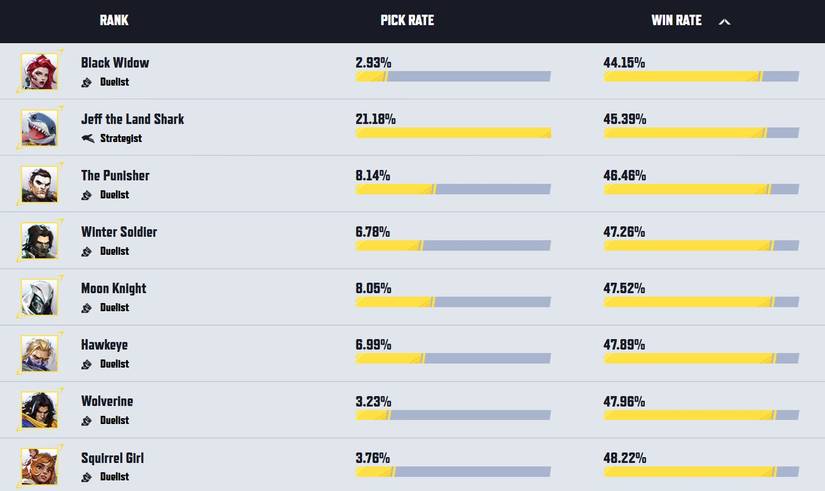This screenshot has width=825, height=491.
Task: Open Winter Soldier's portrait thumbnail
Action: (x=40, y=241)
